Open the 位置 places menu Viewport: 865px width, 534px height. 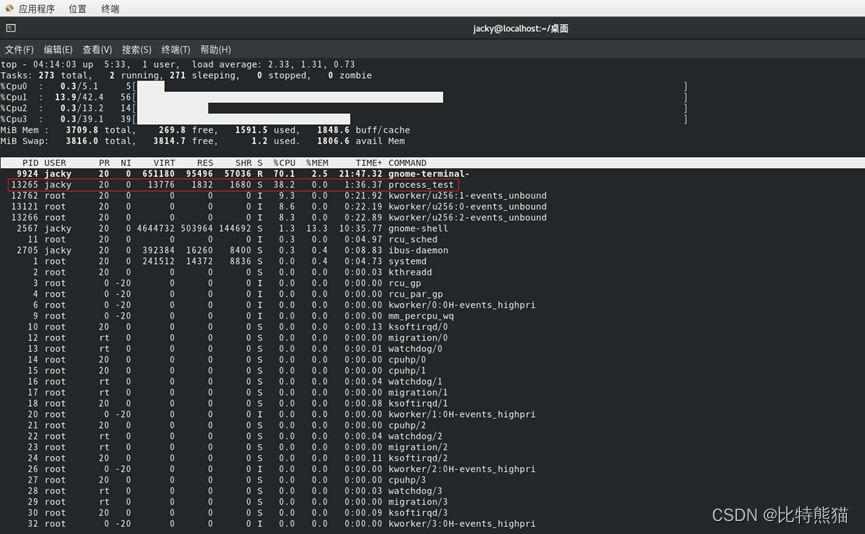(77, 8)
